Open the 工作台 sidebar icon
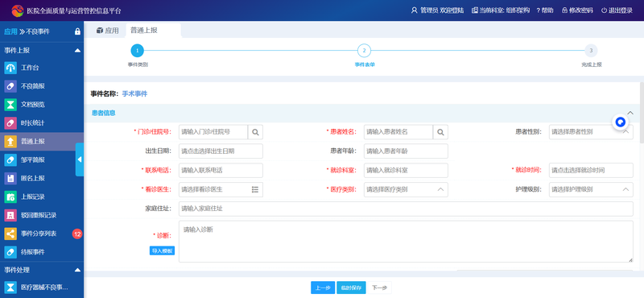 pos(10,68)
